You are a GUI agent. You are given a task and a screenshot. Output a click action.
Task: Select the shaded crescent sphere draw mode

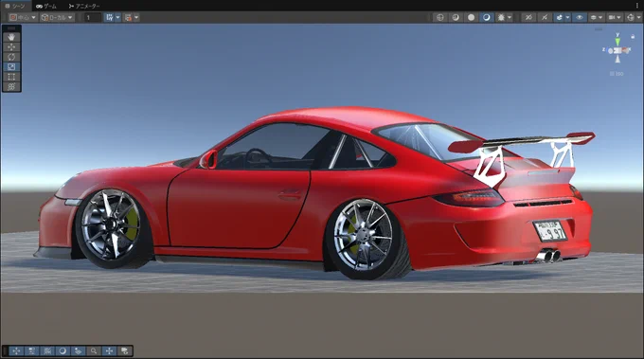486,17
